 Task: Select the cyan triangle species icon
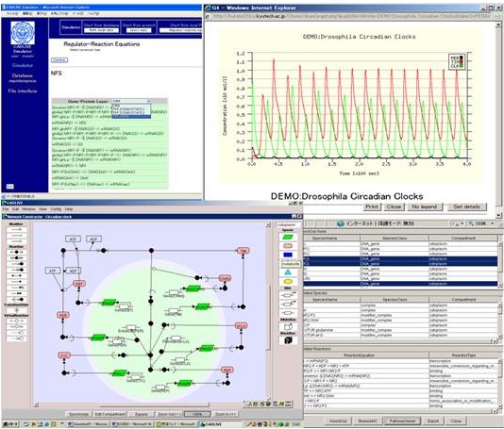pyautogui.click(x=288, y=272)
